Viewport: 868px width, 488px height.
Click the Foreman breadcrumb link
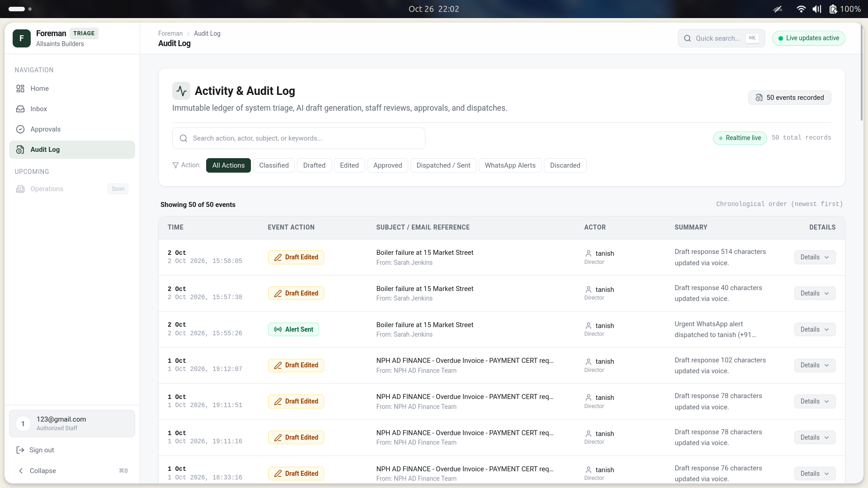pos(170,33)
